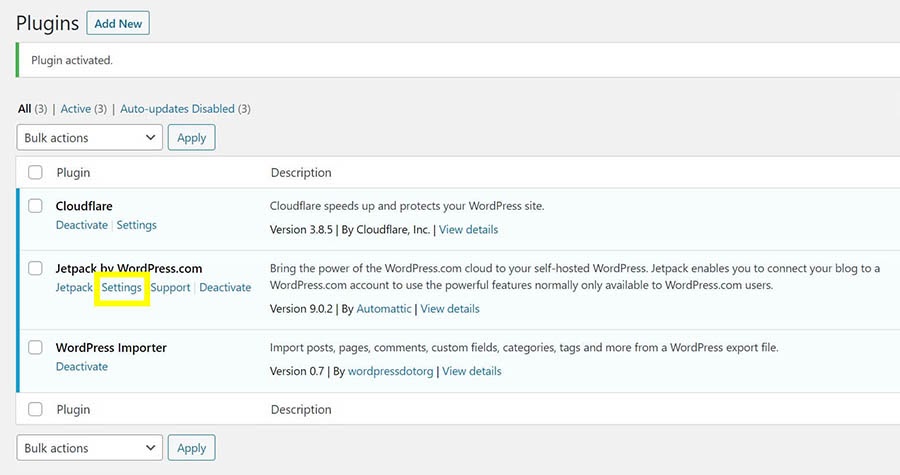Open the bottom Bulk actions dropdown
This screenshot has width=900, height=475.
[90, 448]
